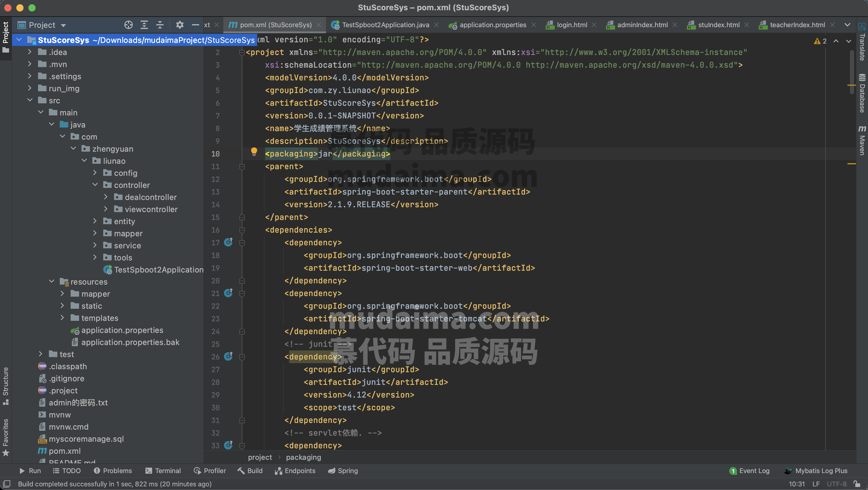Open the Spring tool window
Image resolution: width=868 pixels, height=490 pixels.
[x=343, y=470]
